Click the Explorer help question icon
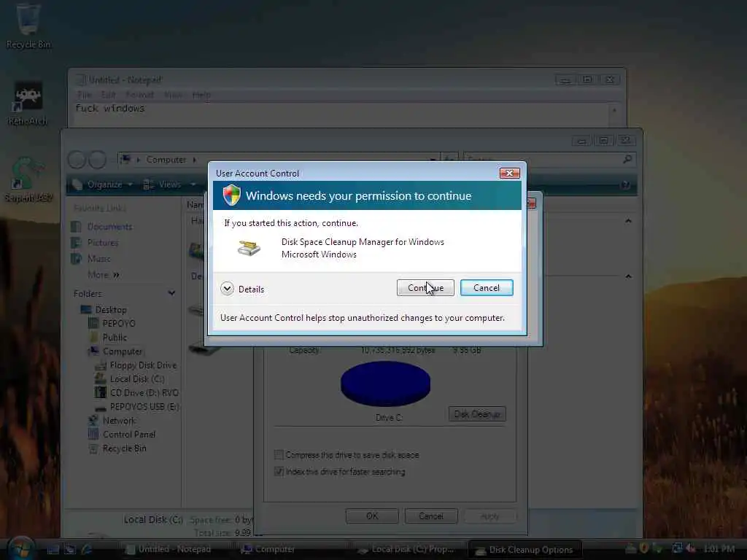747x560 pixels. click(x=625, y=184)
